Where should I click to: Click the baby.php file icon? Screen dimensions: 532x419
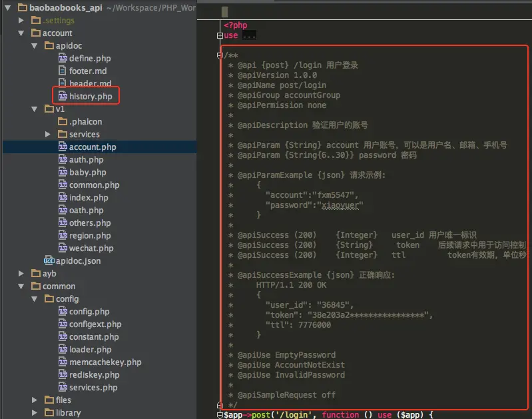click(63, 172)
